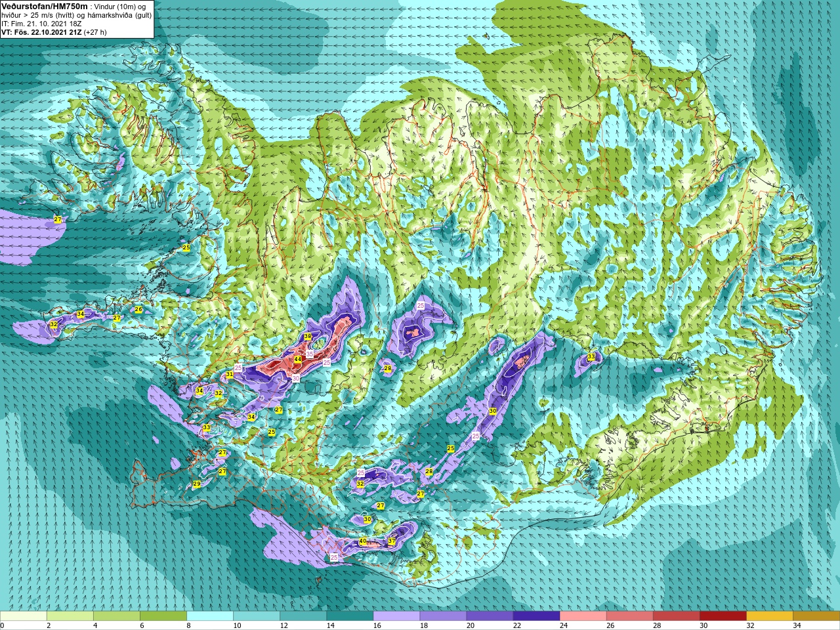Click the yellow 37 gust label
840x630 pixels.
392,541
